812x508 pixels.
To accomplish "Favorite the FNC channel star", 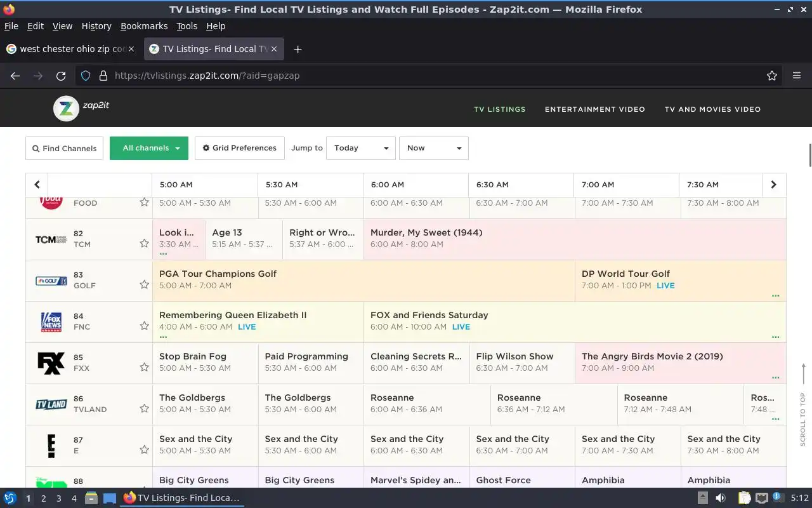I will 145,326.
